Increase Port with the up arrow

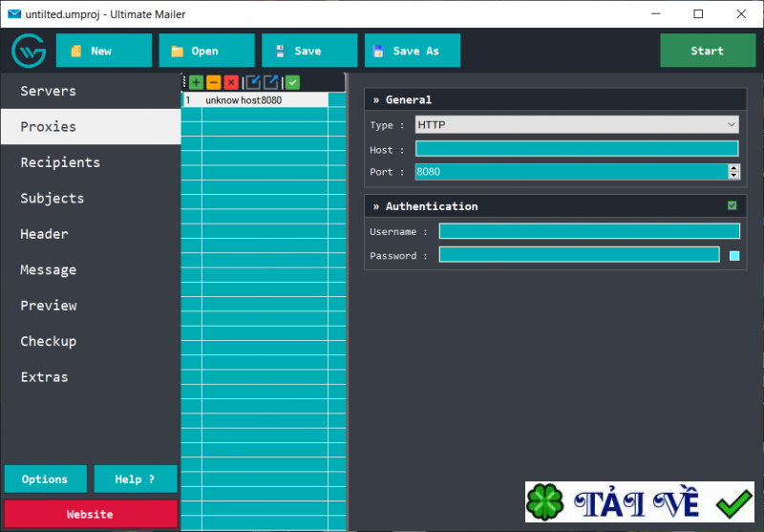pyautogui.click(x=733, y=167)
